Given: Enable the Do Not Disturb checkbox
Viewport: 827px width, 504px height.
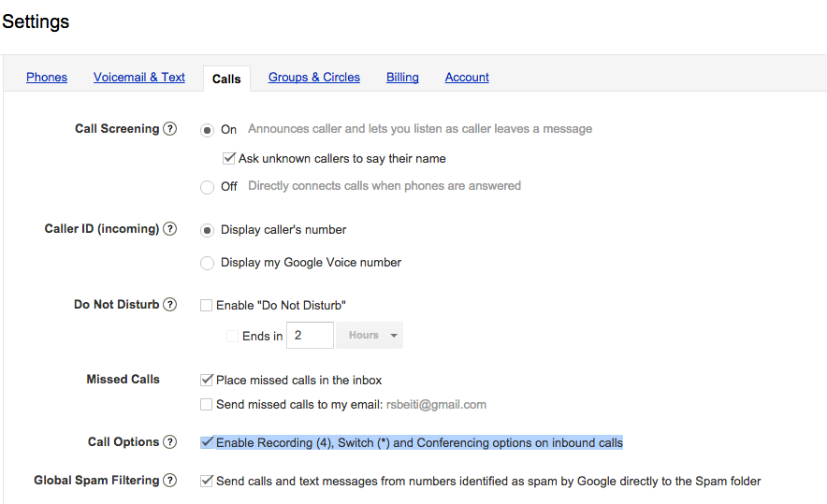Looking at the screenshot, I should click(x=207, y=305).
